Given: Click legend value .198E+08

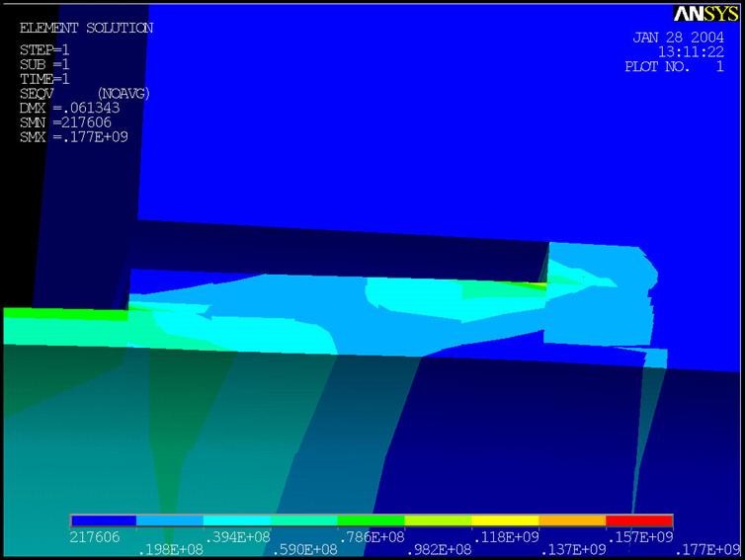Looking at the screenshot, I should [x=170, y=550].
